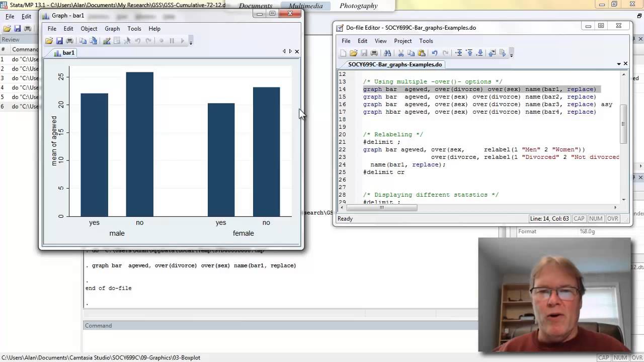644x362 pixels.
Task: Click Execute (do) icon in Do-file Editor
Action: (502, 53)
